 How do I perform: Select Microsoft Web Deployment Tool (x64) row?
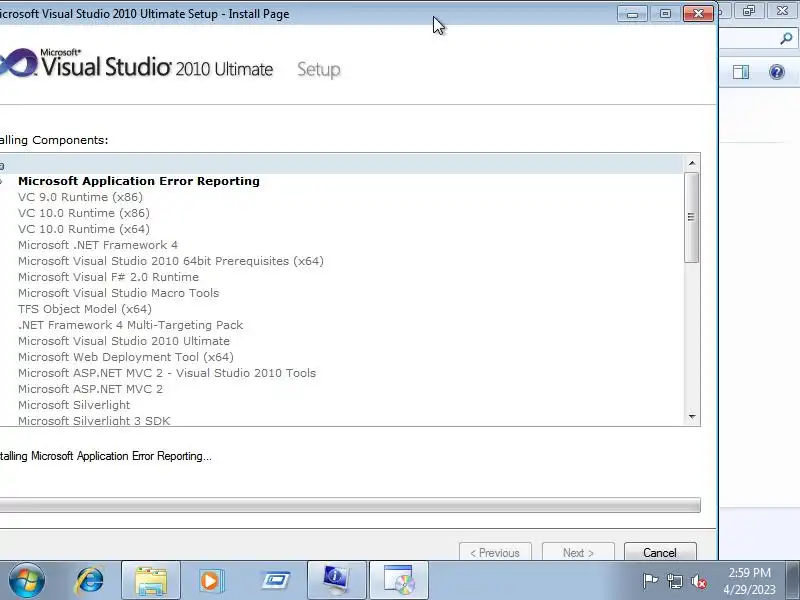coord(126,357)
